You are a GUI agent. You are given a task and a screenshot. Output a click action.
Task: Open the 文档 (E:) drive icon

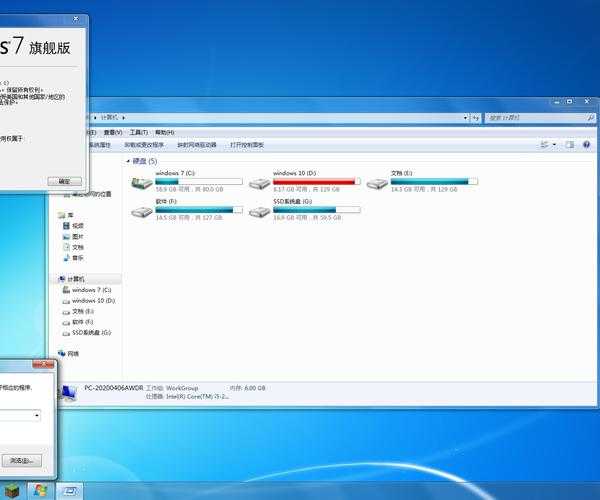377,184
